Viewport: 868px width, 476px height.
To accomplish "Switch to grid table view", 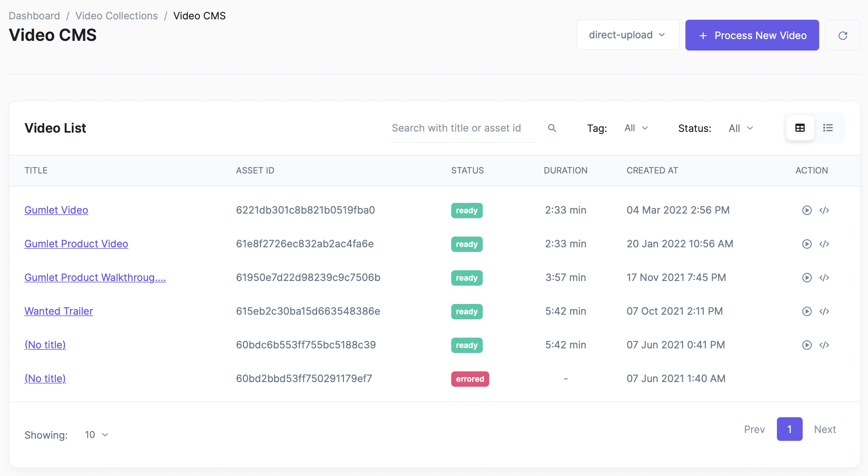I will coord(800,128).
